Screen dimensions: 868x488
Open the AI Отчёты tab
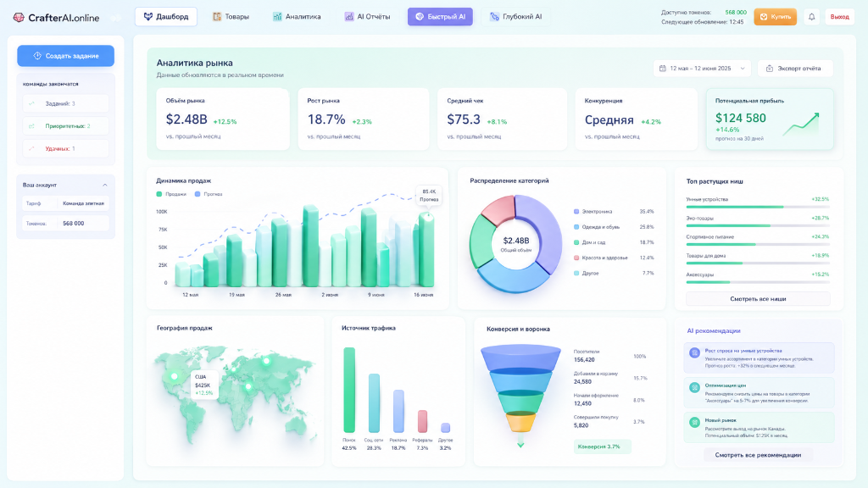(x=368, y=17)
